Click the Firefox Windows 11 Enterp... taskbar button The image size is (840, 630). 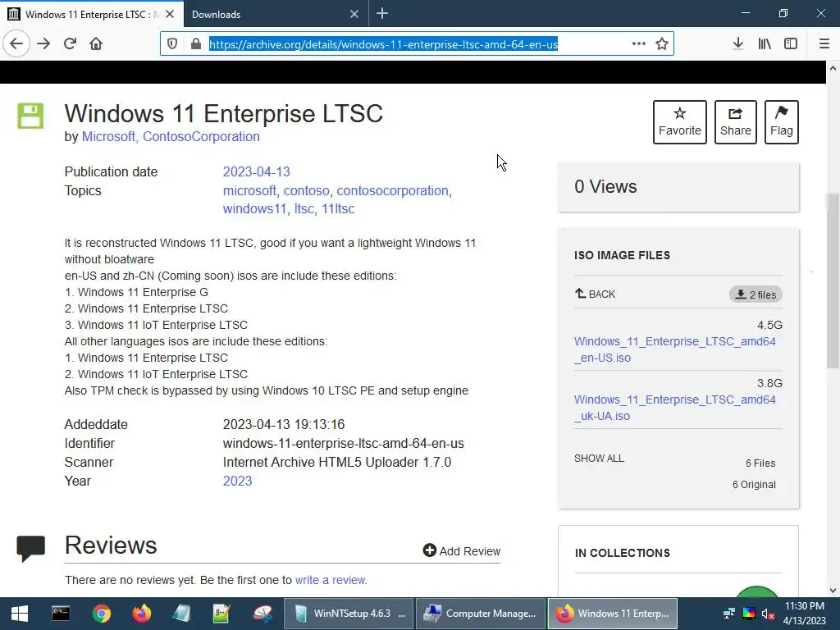[612, 614]
